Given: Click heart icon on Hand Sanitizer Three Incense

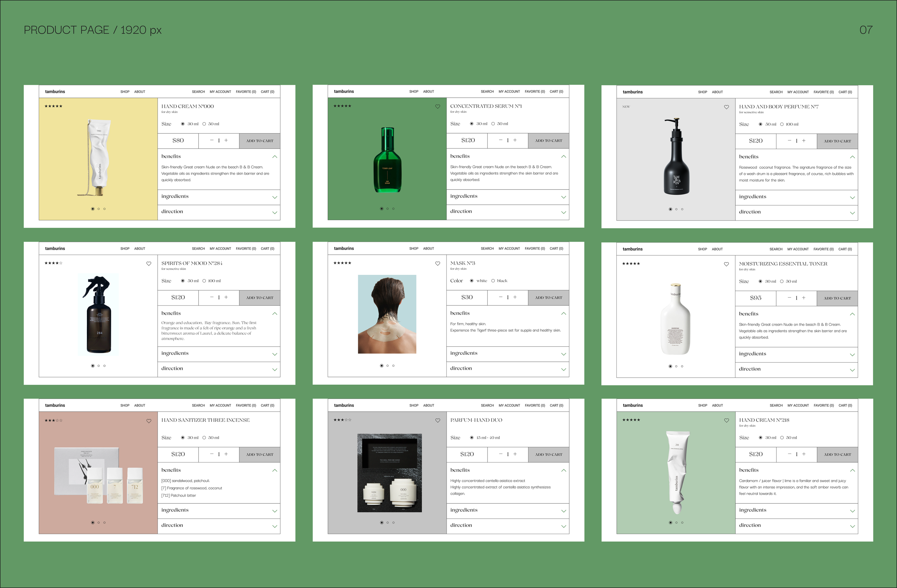Looking at the screenshot, I should point(149,421).
